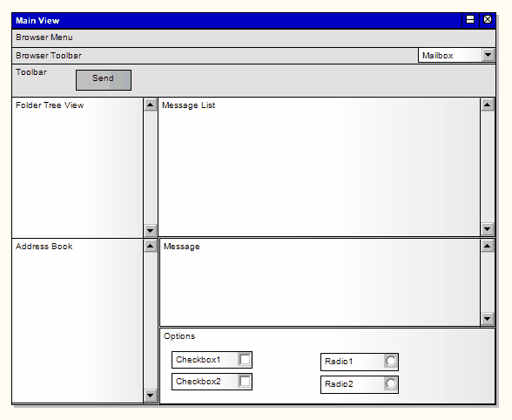Select the Radio1 option
Screen dimensions: 512x420
pyautogui.click(x=391, y=361)
